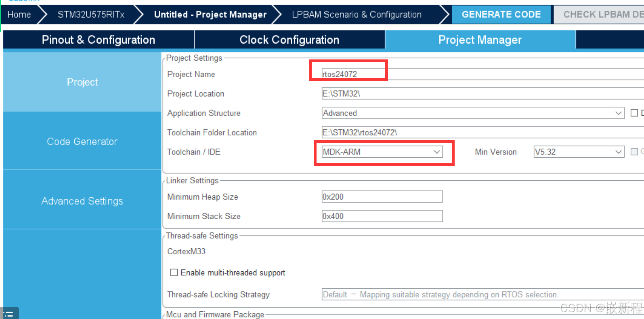Click the Linker Settings heading
This screenshot has height=319, width=644.
pyautogui.click(x=192, y=180)
